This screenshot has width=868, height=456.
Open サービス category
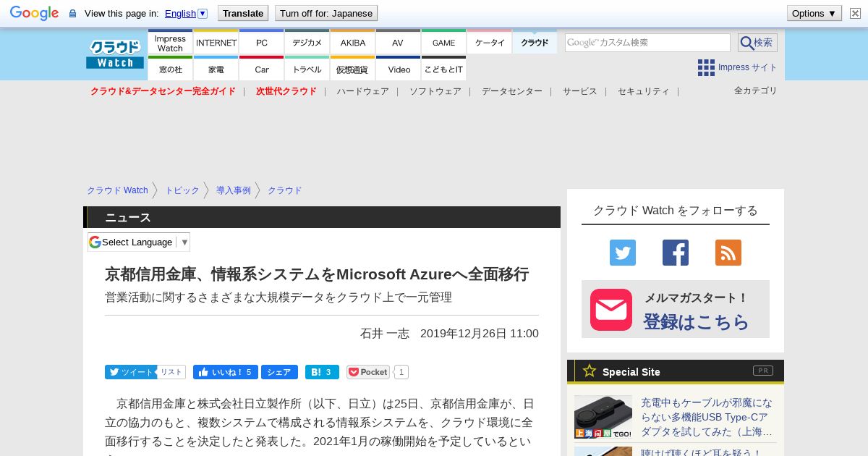580,91
